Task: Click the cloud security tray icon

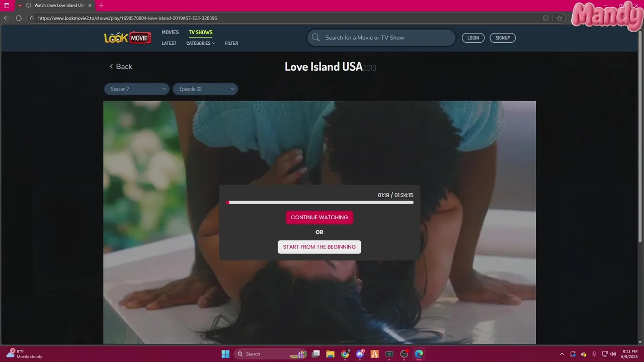Action: coord(584,354)
